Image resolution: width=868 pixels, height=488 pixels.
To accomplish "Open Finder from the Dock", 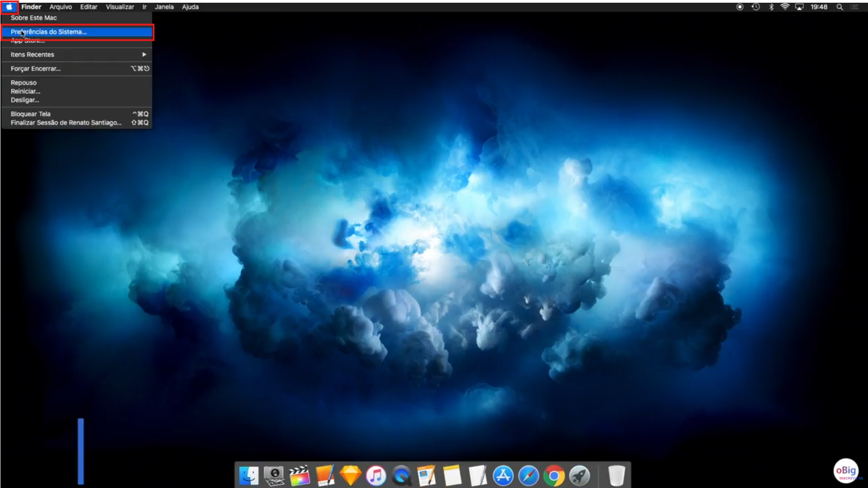I will [248, 475].
